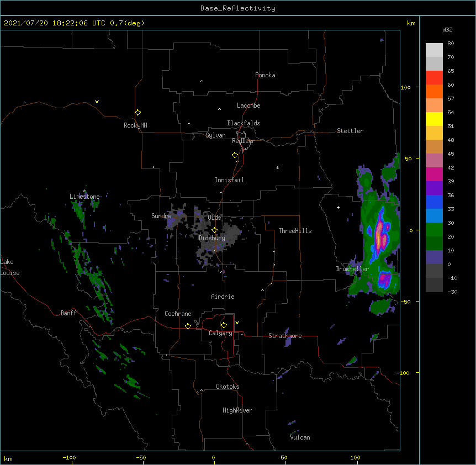Select the slate 10-0 dBZ legend swatch

click(x=434, y=257)
